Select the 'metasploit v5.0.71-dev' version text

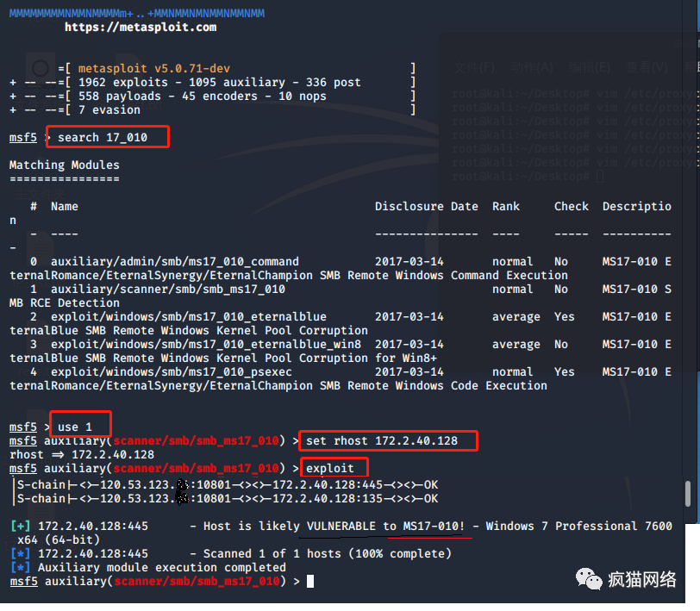point(154,68)
